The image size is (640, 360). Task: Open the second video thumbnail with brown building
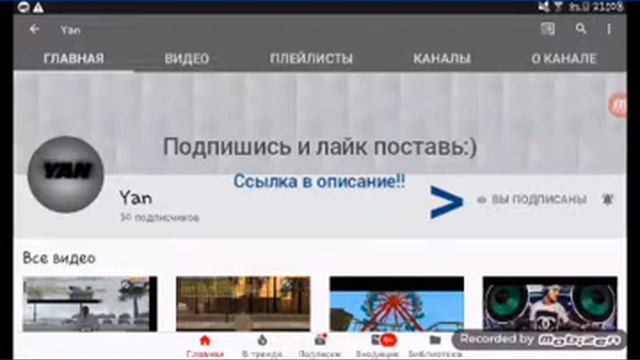pos(243,304)
